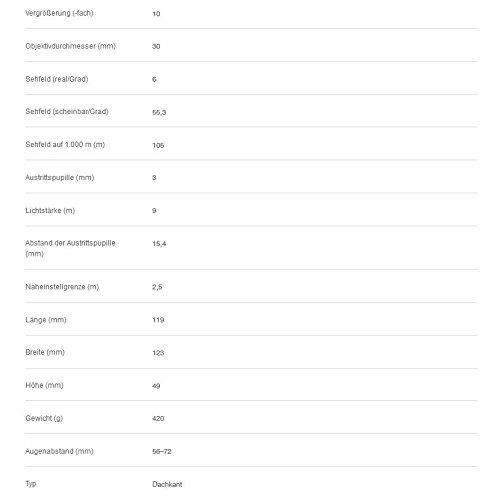Click the Dachkant type value
This screenshot has width=496, height=496.
click(167, 484)
